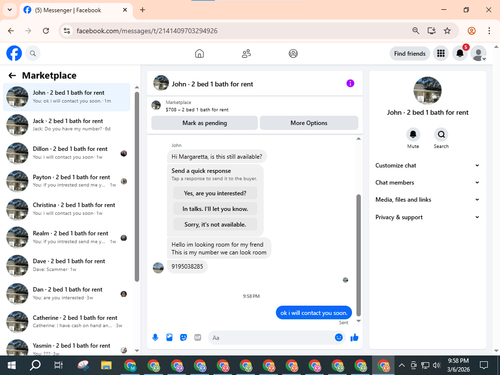
Task: Select John's conversation in the list
Action: (x=67, y=97)
